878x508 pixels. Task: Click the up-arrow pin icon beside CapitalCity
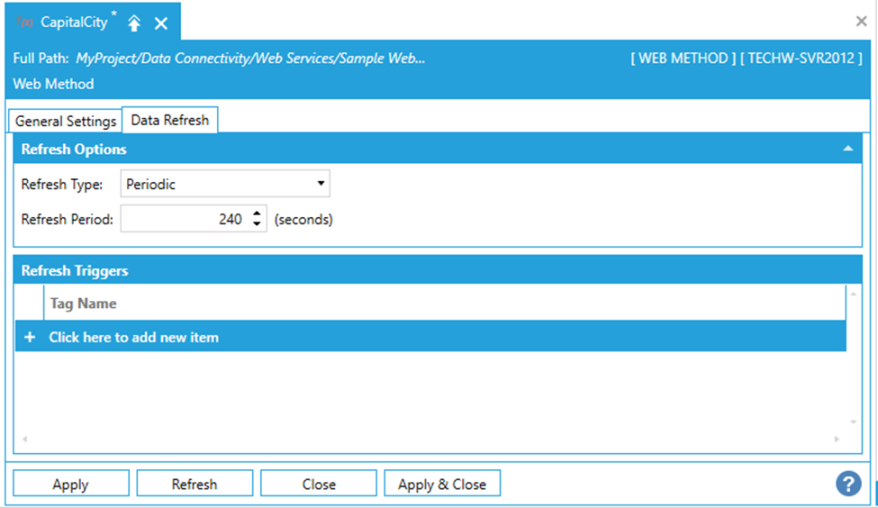point(134,23)
